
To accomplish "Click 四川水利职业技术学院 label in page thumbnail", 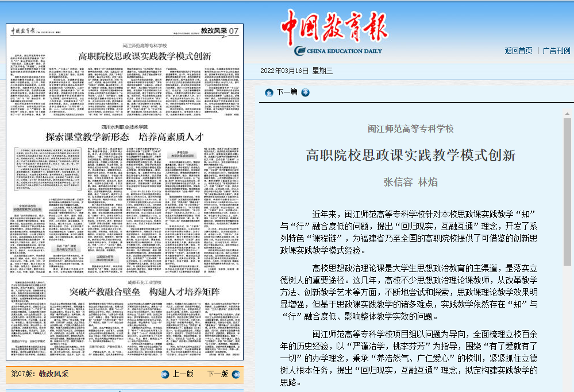I will 125,127.
